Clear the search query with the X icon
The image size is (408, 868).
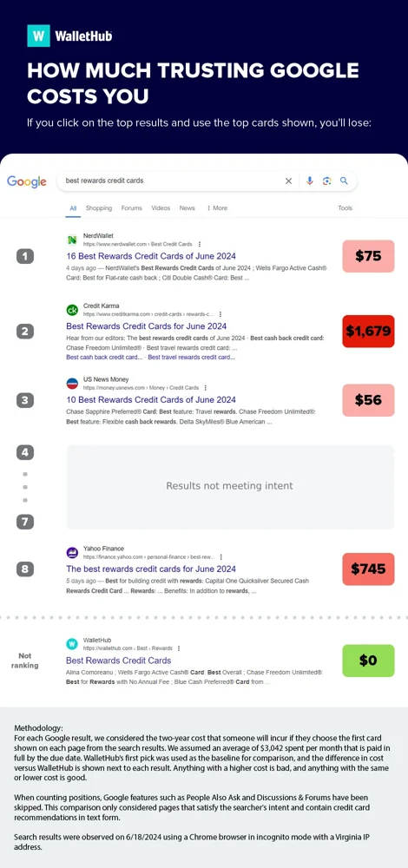(288, 181)
